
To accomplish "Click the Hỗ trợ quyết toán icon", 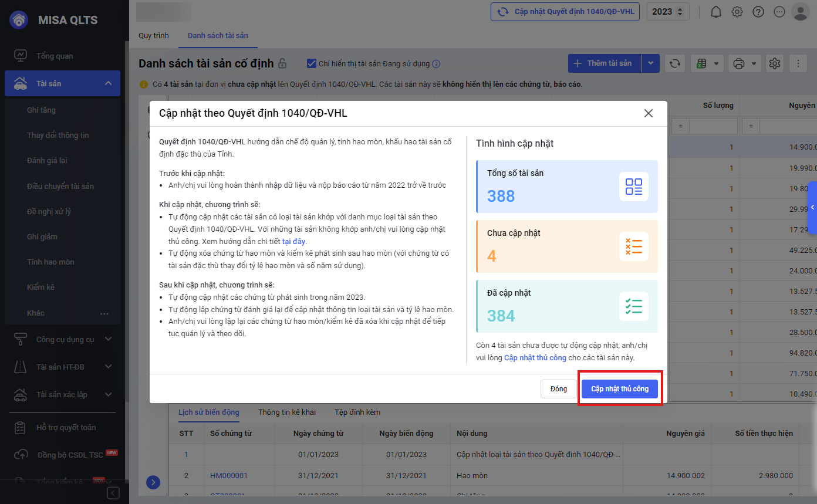I will 21,428.
